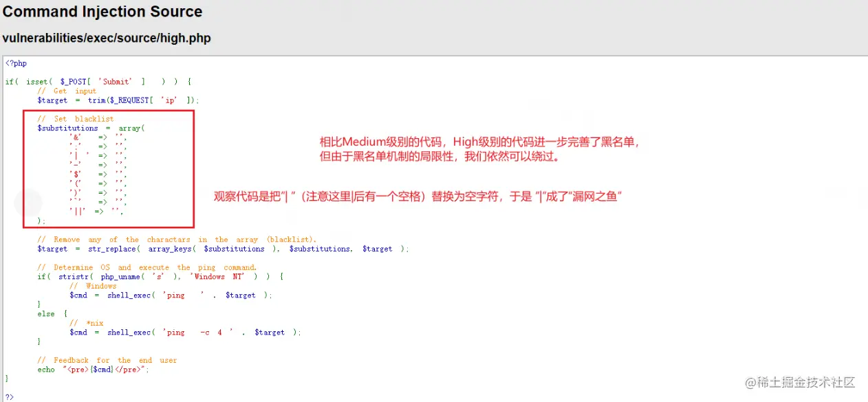Click the opening "<?php" tag line

(x=16, y=63)
